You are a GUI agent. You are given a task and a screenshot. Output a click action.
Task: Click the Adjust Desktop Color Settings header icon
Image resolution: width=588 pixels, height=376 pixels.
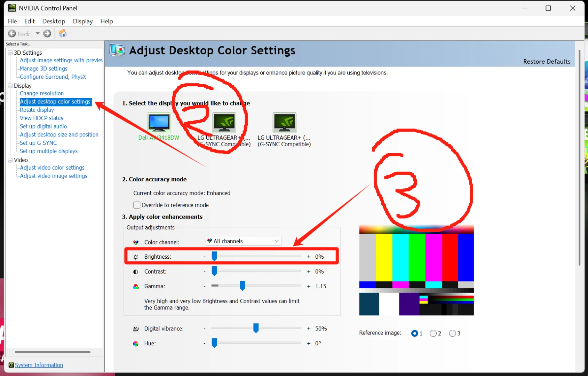coord(117,50)
